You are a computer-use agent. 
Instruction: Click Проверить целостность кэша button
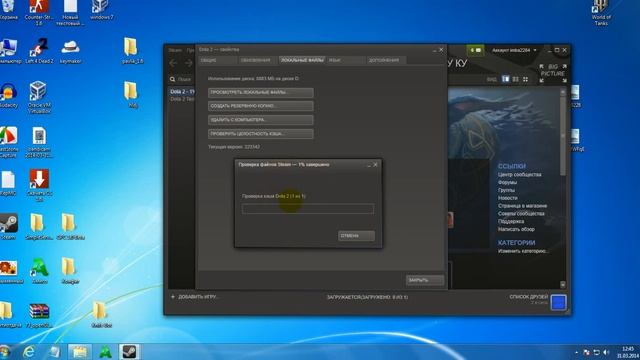pos(261,134)
